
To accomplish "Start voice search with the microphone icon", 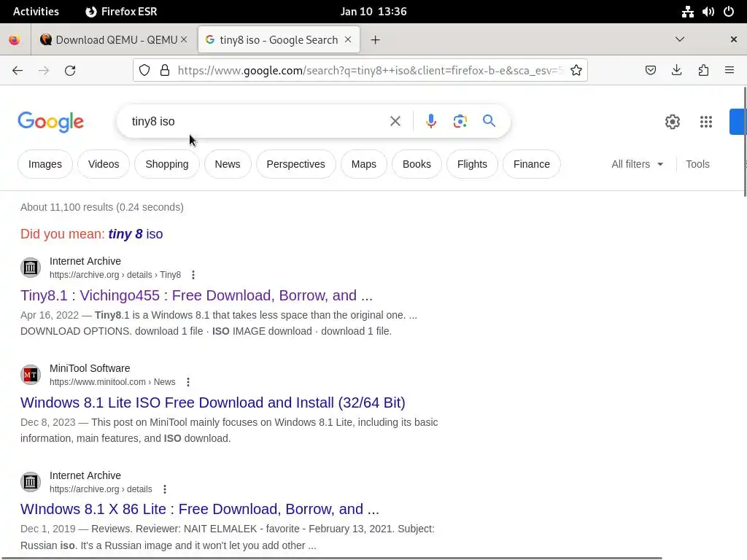I will coord(430,121).
